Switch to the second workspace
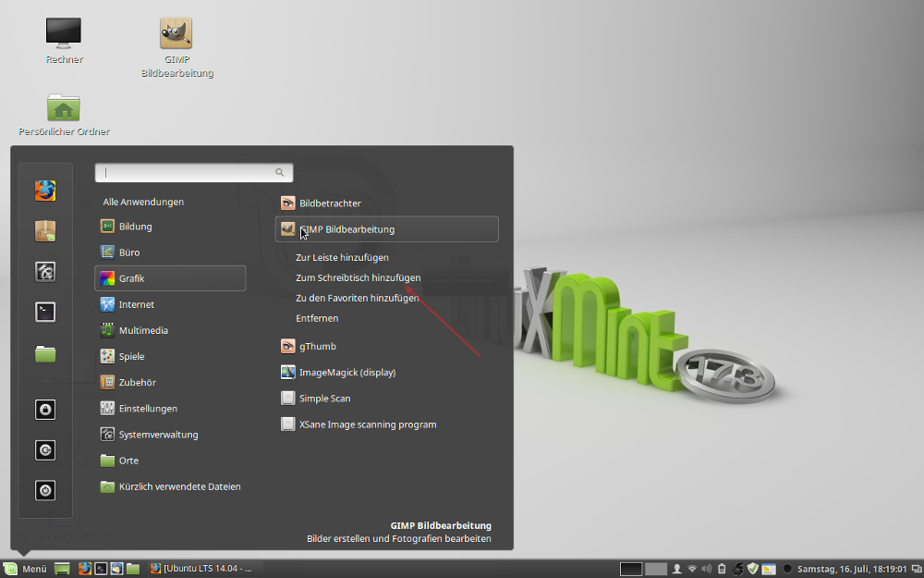 pyautogui.click(x=656, y=569)
